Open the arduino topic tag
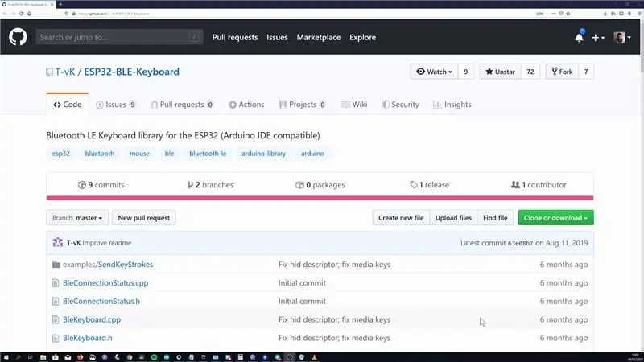The image size is (644, 362). [312, 154]
